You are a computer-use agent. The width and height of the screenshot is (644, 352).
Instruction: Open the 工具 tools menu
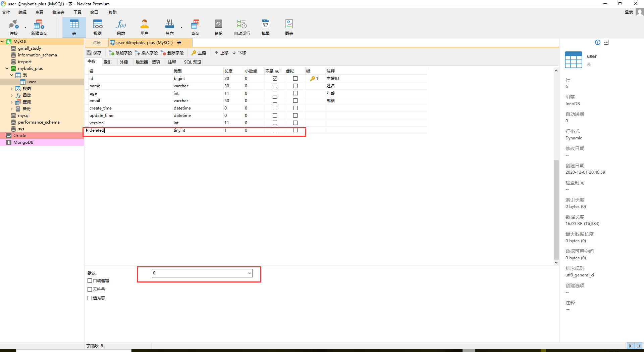(x=77, y=12)
